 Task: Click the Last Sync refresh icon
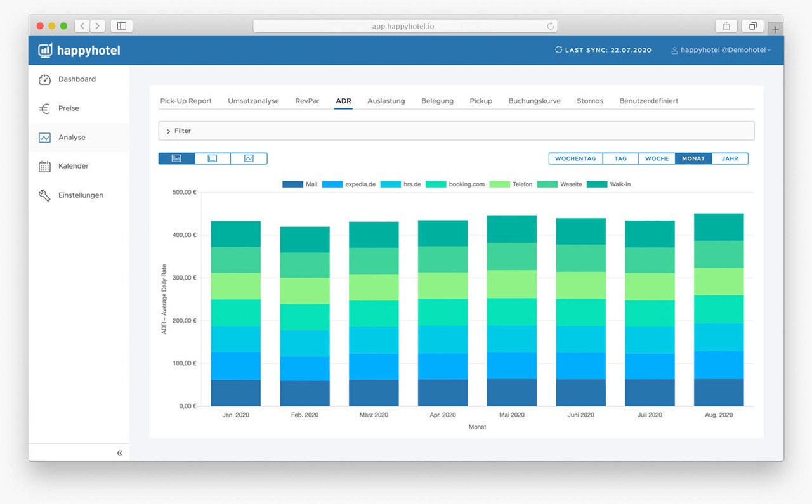558,50
